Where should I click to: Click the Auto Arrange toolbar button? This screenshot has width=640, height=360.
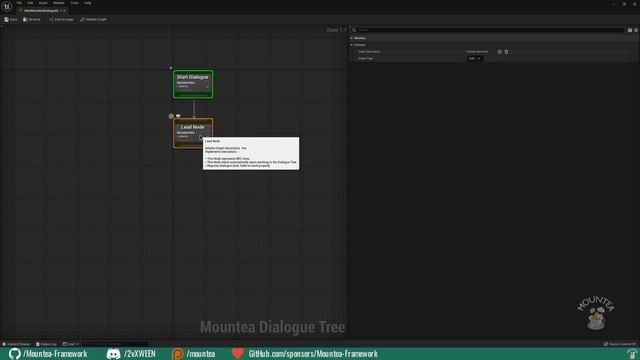point(62,20)
